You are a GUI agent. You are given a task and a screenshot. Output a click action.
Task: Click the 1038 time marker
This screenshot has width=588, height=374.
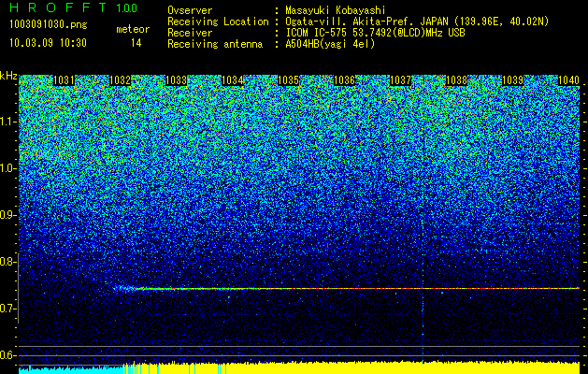pyautogui.click(x=457, y=80)
